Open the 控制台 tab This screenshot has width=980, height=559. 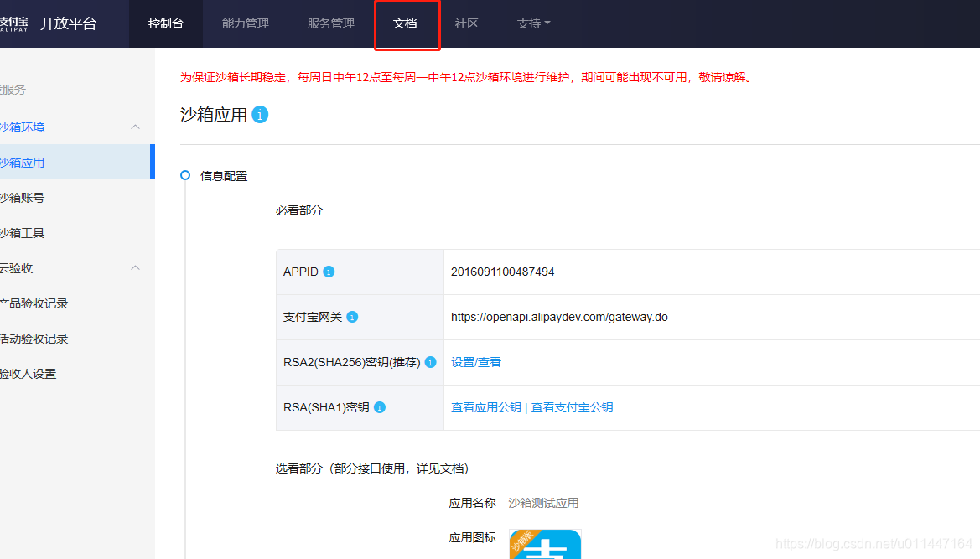166,23
